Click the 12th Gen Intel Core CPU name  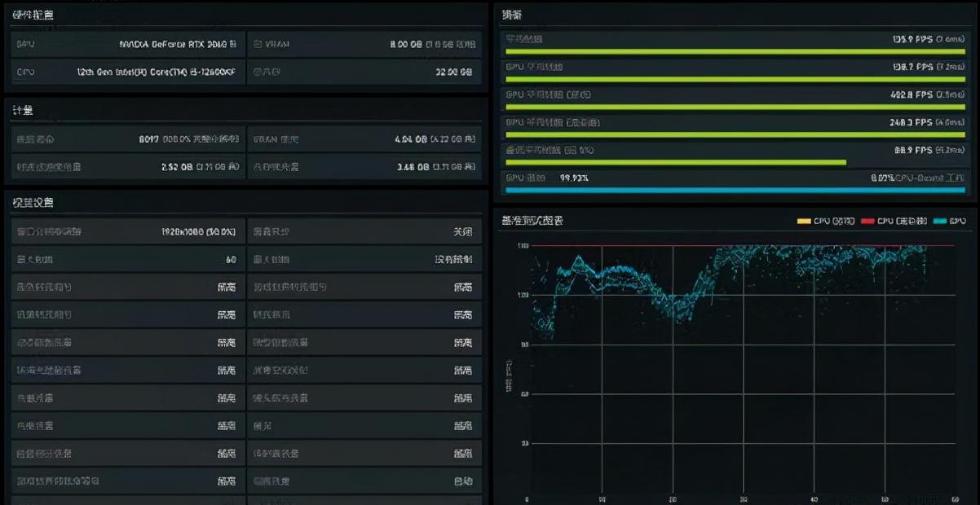[x=157, y=72]
